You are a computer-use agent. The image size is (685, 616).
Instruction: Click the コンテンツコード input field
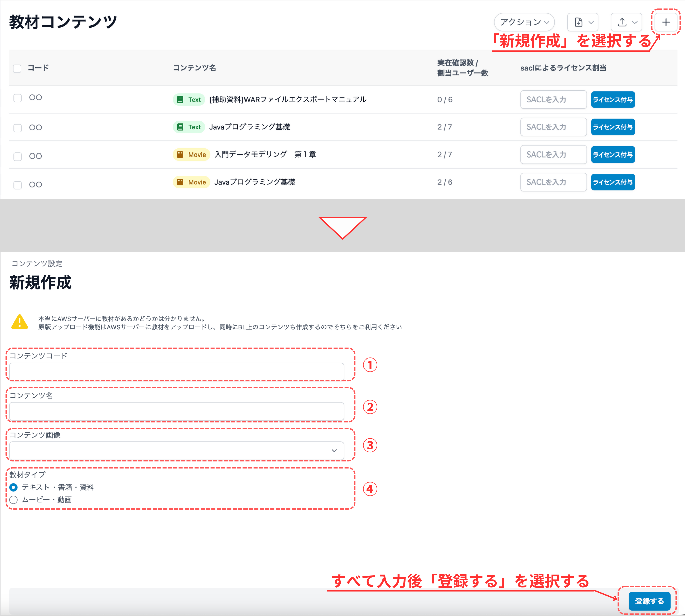pos(176,371)
